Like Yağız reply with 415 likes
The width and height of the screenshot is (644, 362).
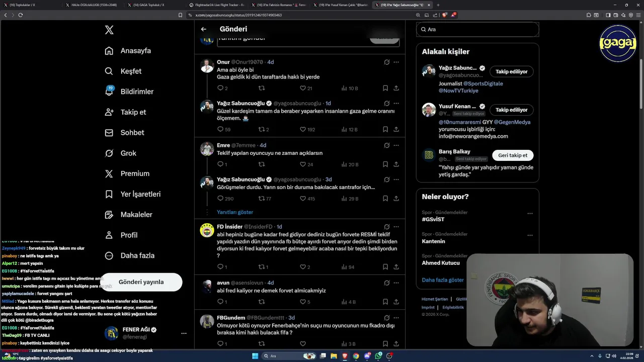pyautogui.click(x=307, y=199)
